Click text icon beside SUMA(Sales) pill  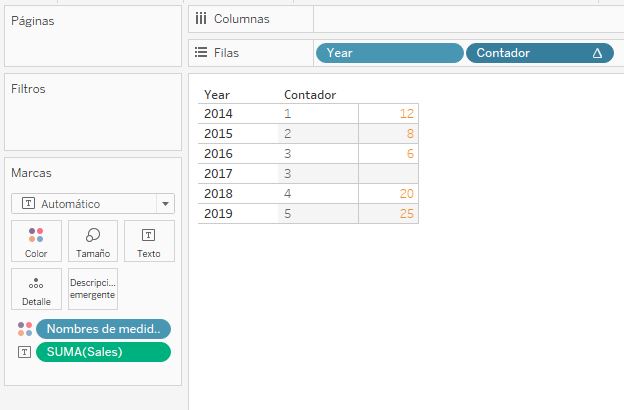(24, 352)
